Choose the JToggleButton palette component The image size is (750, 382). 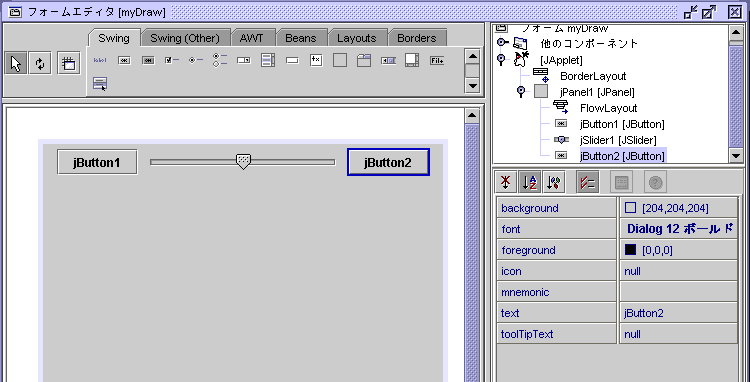point(148,60)
